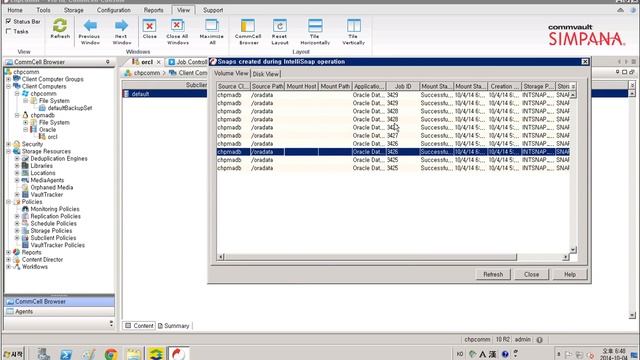Expand the Reports tree node
Screen dimensions: 640x360
coord(9,252)
